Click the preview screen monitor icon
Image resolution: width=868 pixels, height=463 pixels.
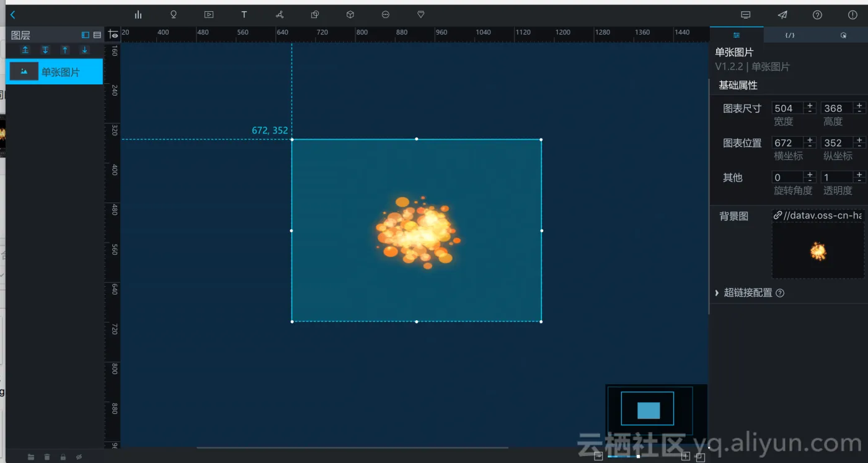tap(746, 15)
